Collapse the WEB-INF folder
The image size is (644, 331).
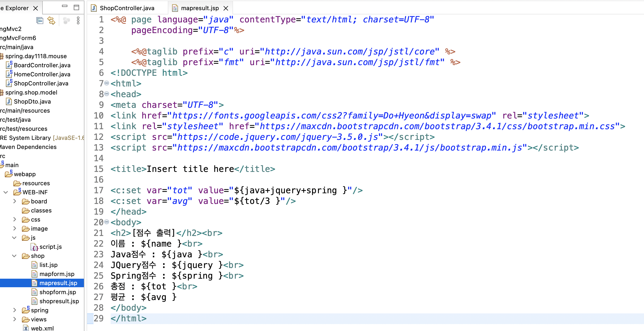tap(6, 192)
